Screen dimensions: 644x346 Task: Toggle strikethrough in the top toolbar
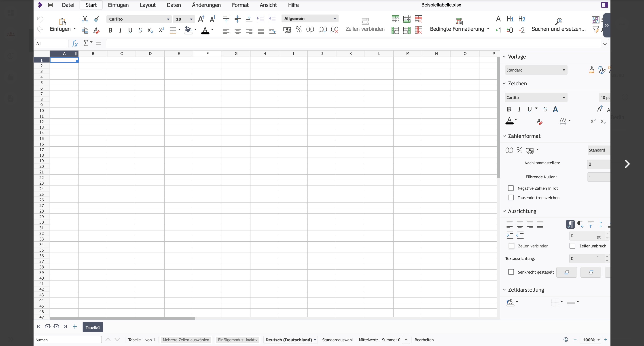140,30
